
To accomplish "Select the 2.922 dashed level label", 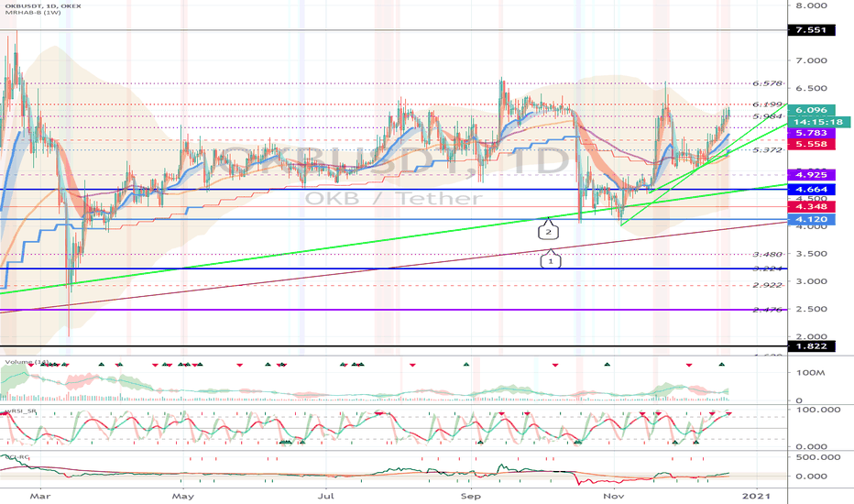I will [x=767, y=285].
